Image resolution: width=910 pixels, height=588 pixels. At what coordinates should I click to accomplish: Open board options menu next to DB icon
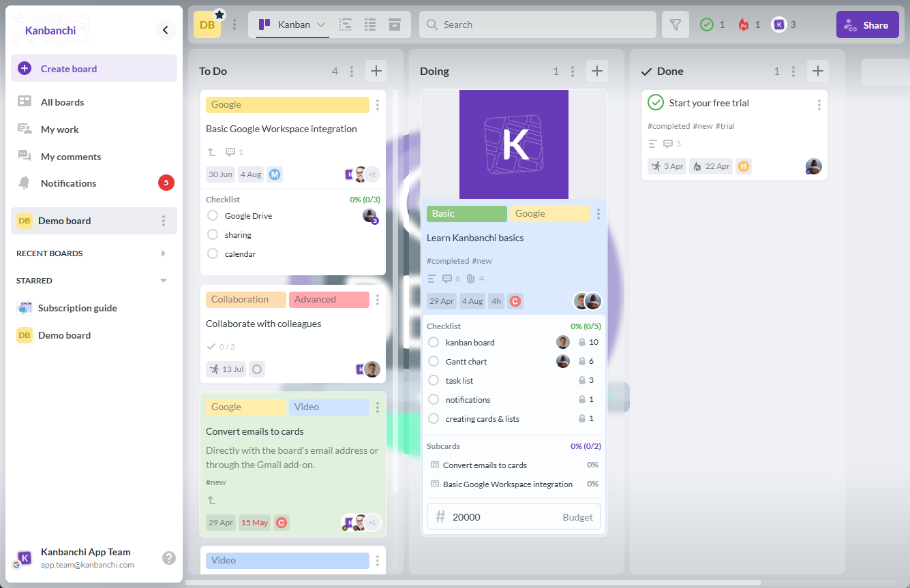pyautogui.click(x=234, y=25)
